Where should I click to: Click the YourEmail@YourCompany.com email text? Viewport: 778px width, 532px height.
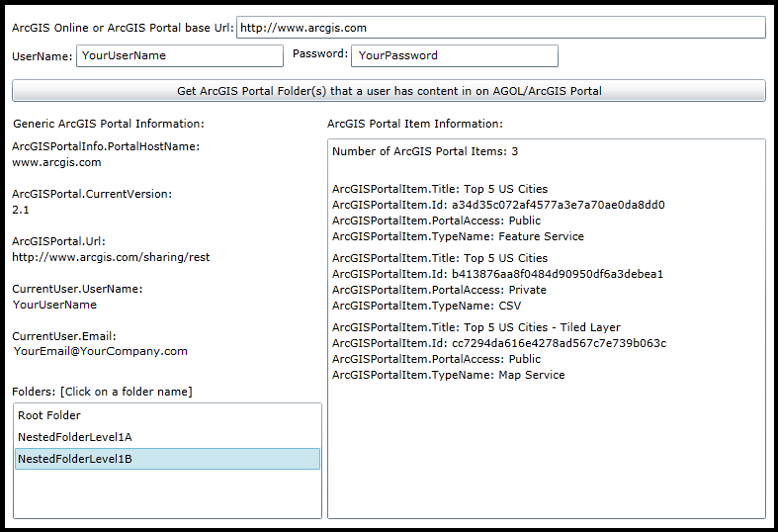point(100,351)
